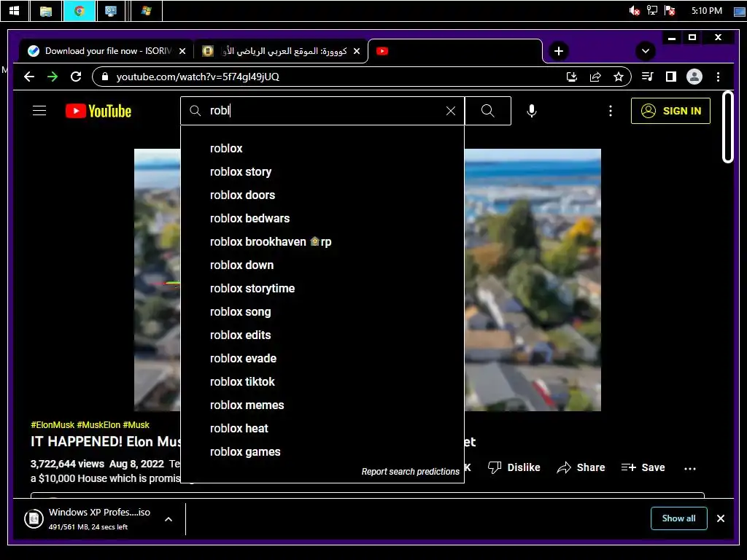Viewport: 747px width, 560px height.
Task: Open the browser profile avatar
Action: [694, 77]
